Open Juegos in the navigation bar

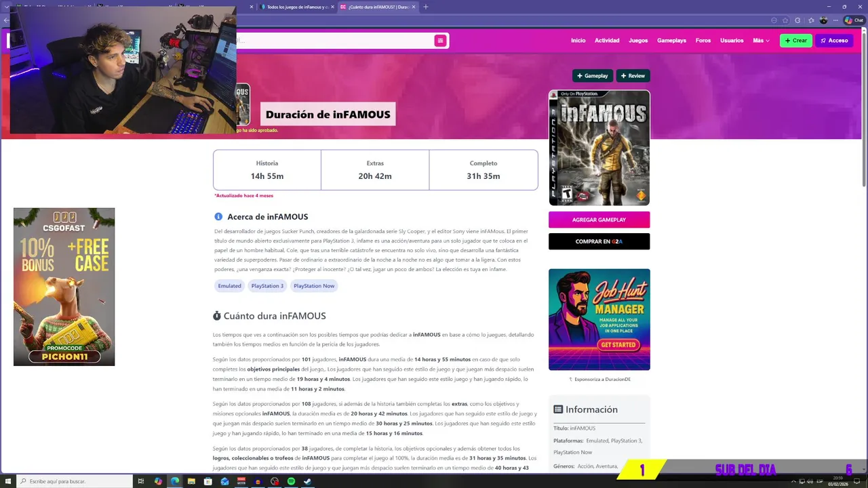click(x=638, y=41)
